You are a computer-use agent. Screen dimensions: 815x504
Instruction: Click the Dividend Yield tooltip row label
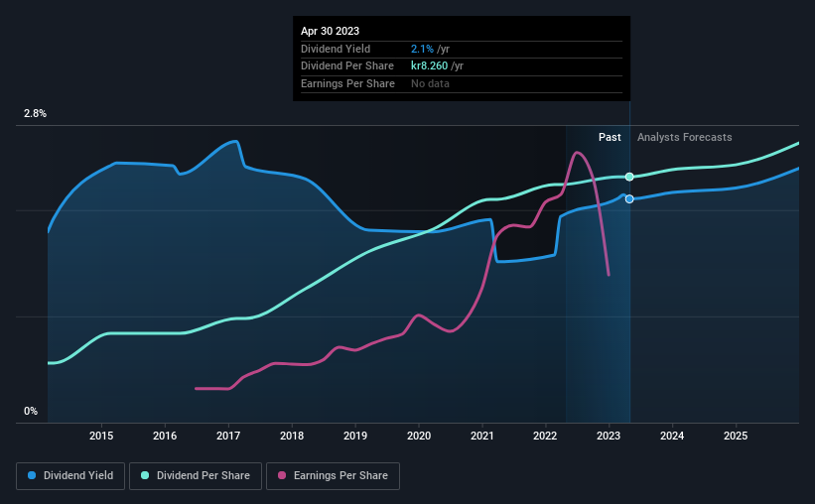[x=336, y=49]
